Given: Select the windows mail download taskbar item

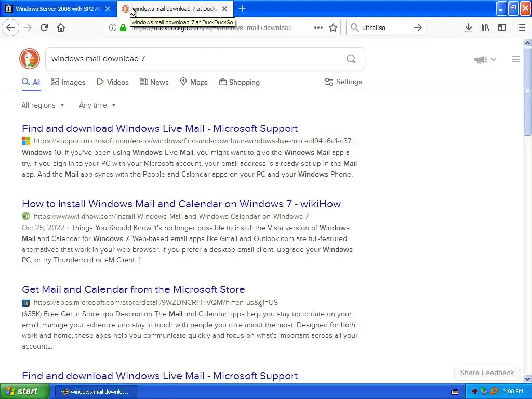Looking at the screenshot, I should [96, 392].
